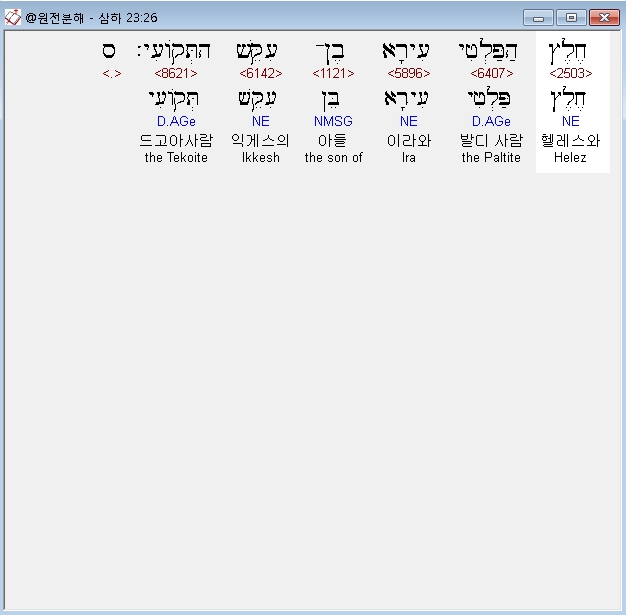Click the English gloss Ikkesh
Image resolution: width=626 pixels, height=615 pixels.
(x=261, y=158)
